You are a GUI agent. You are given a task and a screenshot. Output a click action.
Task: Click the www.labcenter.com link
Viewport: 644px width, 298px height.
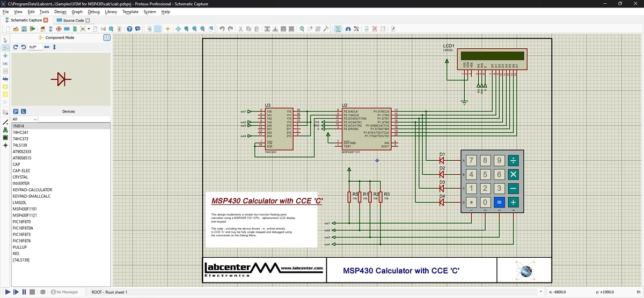click(x=301, y=267)
